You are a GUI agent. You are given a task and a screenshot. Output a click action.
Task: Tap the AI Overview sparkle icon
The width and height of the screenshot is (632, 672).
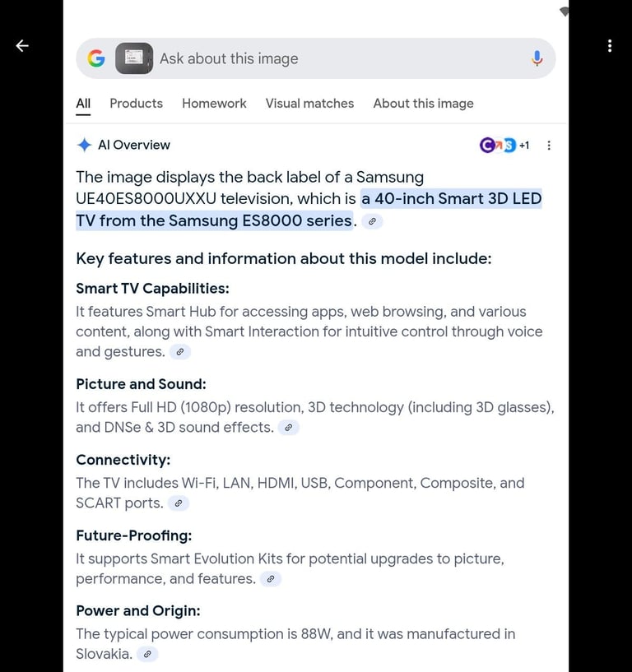click(x=85, y=145)
